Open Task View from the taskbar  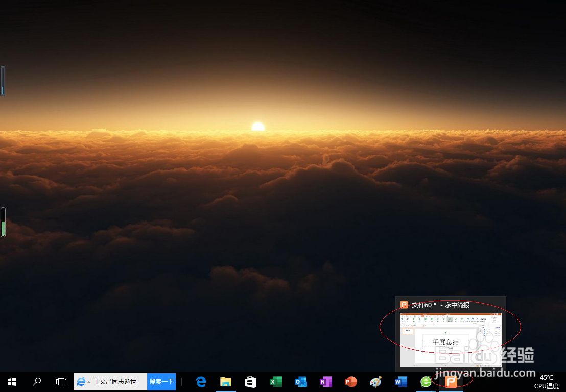pos(61,382)
